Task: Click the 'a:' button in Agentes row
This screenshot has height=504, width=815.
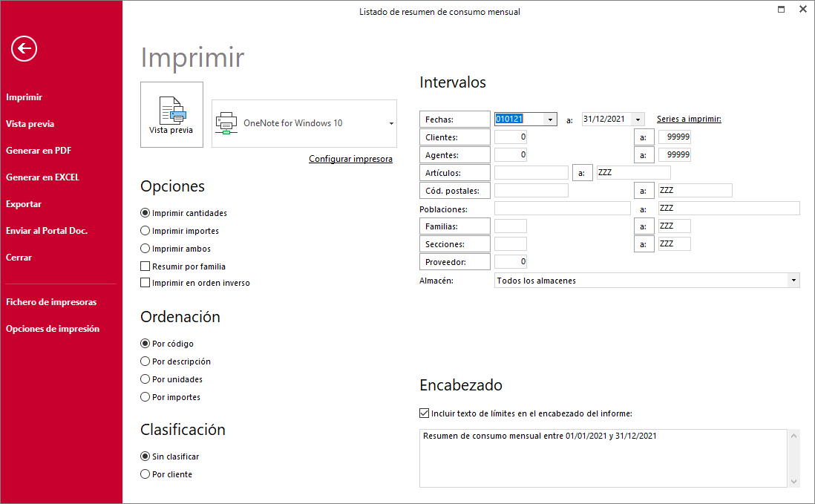Action: coord(644,155)
